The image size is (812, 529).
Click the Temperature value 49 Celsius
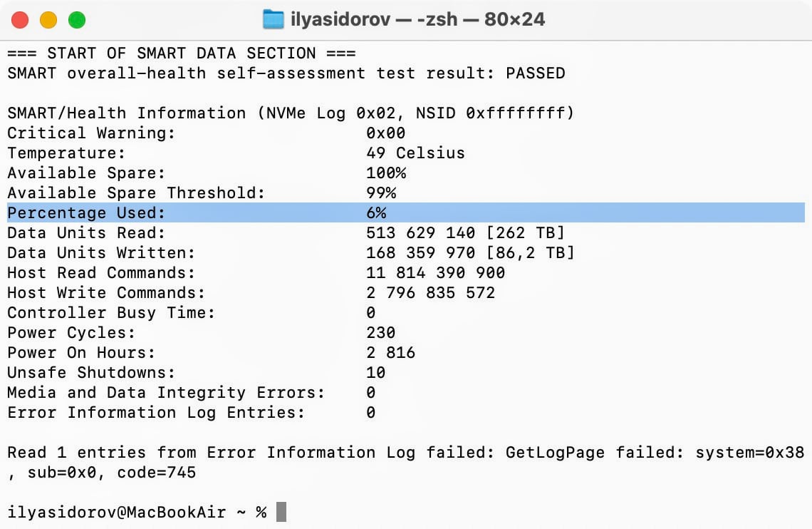415,153
